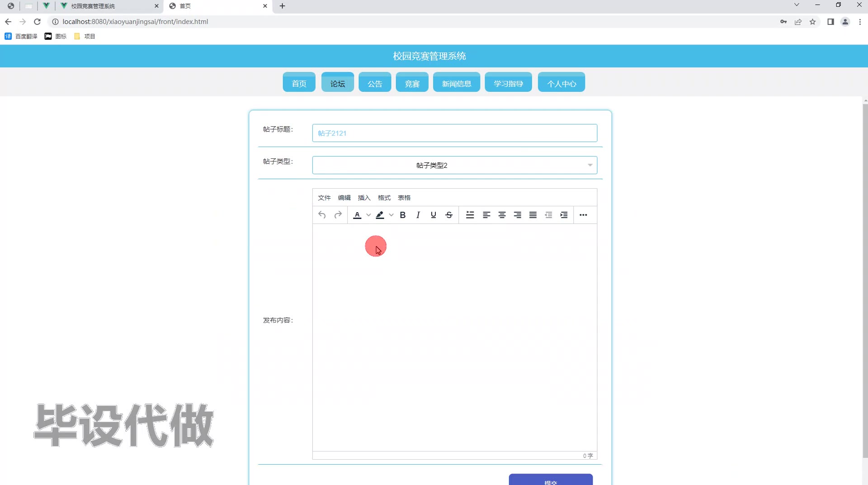Click the redo icon in the editor toolbar
The height and width of the screenshot is (485, 868).
point(338,215)
